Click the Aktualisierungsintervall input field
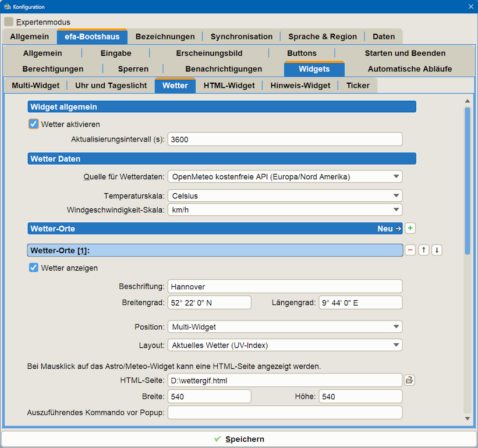478x448 pixels. 285,139
